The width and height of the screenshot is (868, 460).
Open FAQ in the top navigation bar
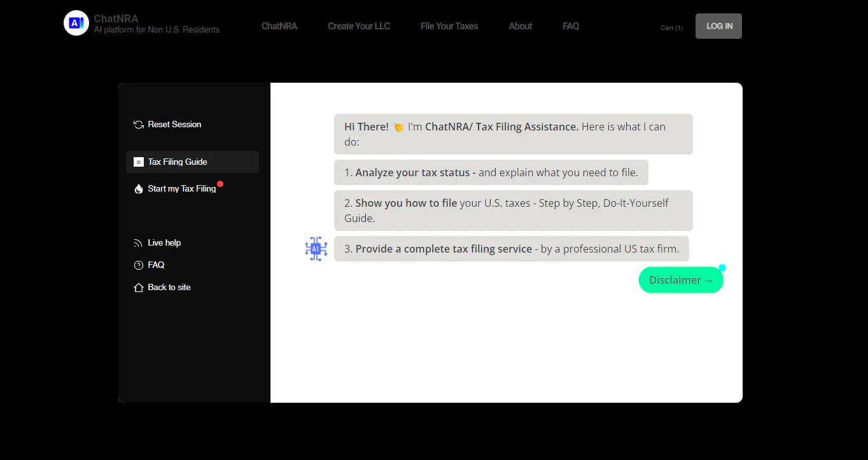pyautogui.click(x=571, y=26)
